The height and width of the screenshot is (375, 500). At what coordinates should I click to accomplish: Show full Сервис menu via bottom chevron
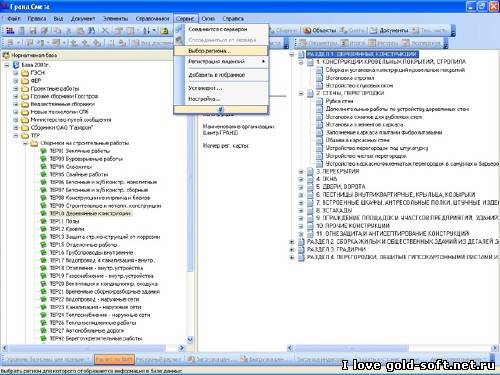point(221,109)
